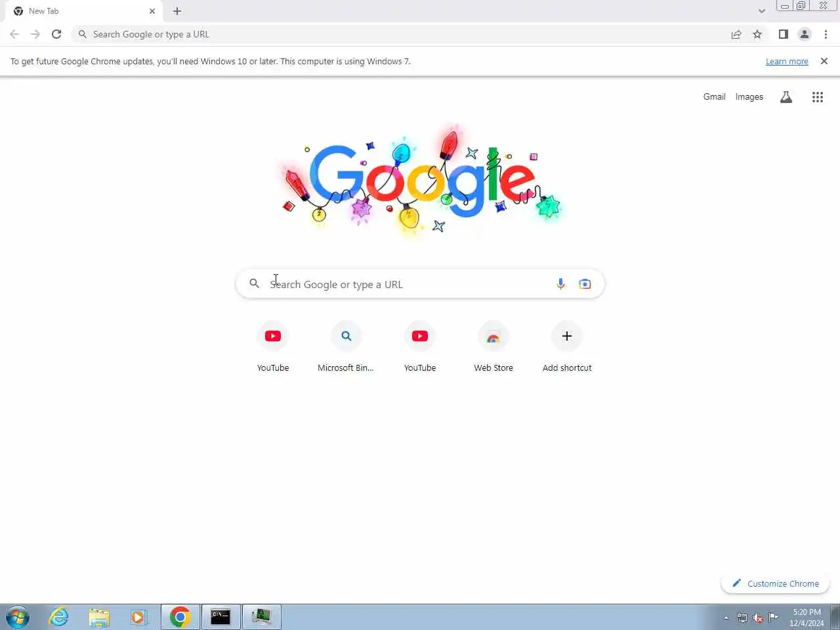Select the New Tab tab
The height and width of the screenshot is (630, 840).
pyautogui.click(x=83, y=11)
